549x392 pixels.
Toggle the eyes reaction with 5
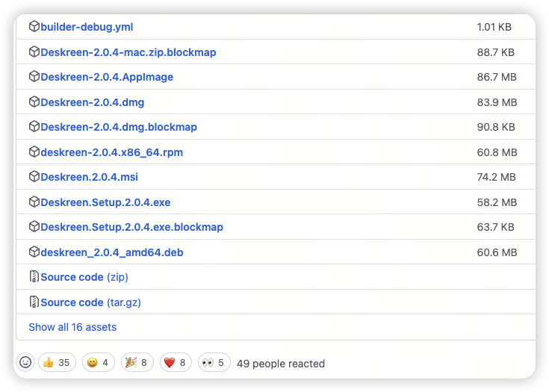point(213,363)
